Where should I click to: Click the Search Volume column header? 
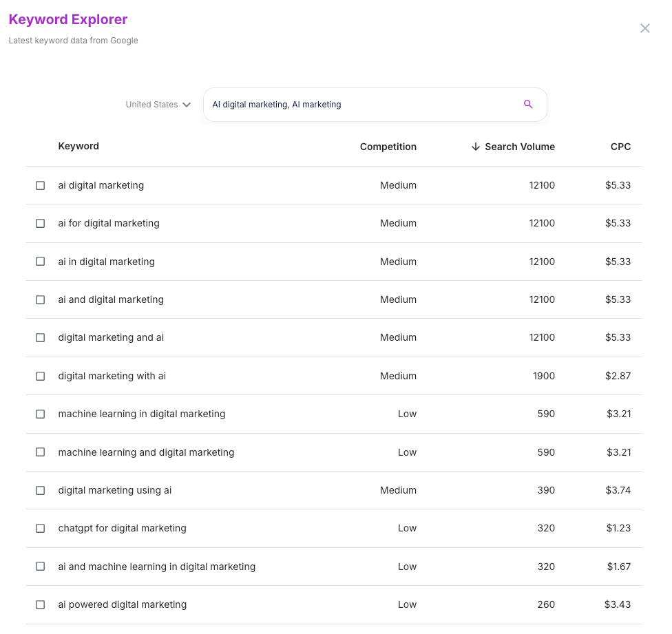tap(519, 147)
